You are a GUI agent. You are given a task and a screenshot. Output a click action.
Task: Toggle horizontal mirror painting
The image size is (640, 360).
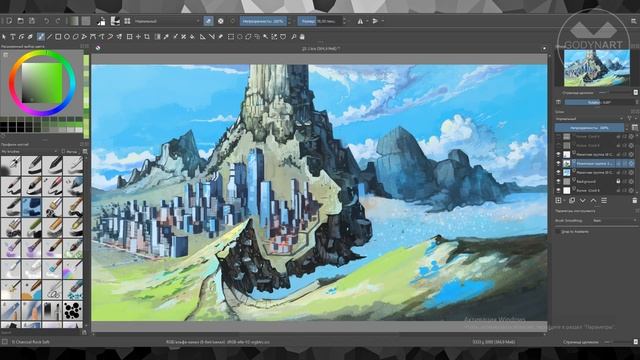pos(360,21)
